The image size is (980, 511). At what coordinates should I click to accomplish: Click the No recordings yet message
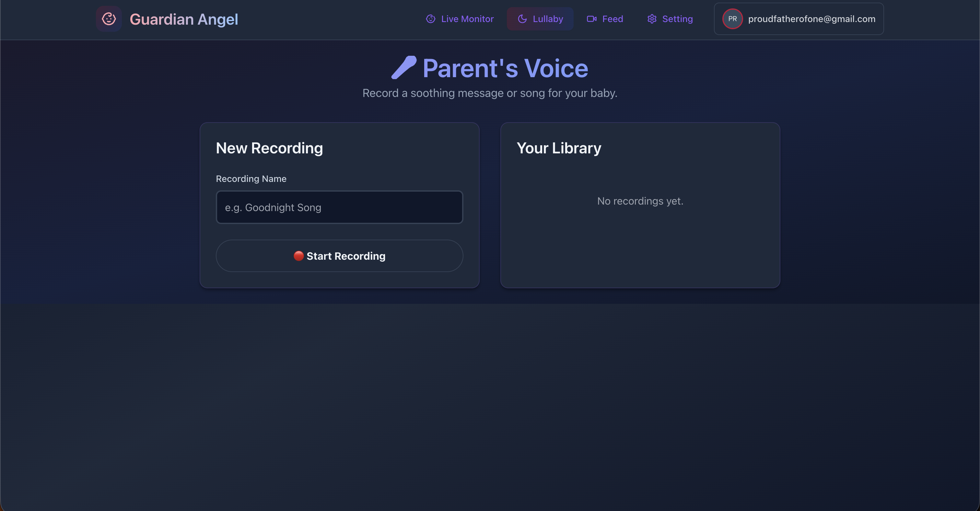(640, 201)
